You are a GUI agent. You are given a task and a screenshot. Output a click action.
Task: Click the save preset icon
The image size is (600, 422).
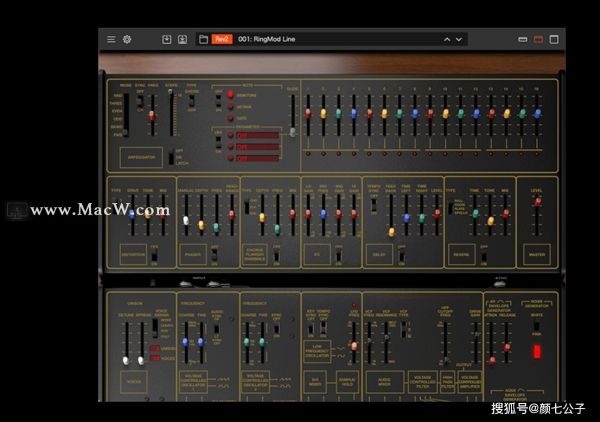pos(166,39)
